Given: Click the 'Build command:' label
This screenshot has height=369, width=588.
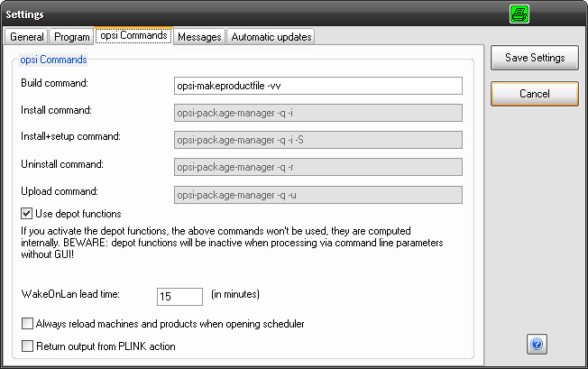Looking at the screenshot, I should [x=54, y=83].
